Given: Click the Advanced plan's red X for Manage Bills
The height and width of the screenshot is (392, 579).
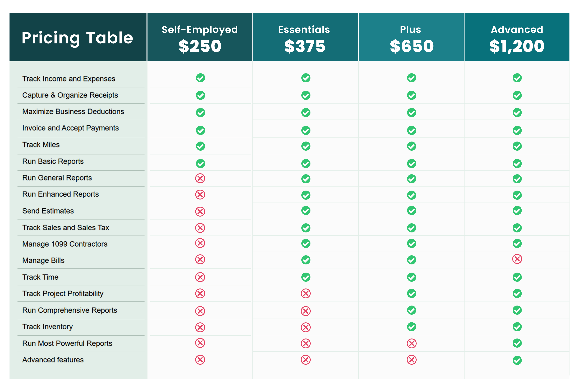Looking at the screenshot, I should (x=517, y=259).
